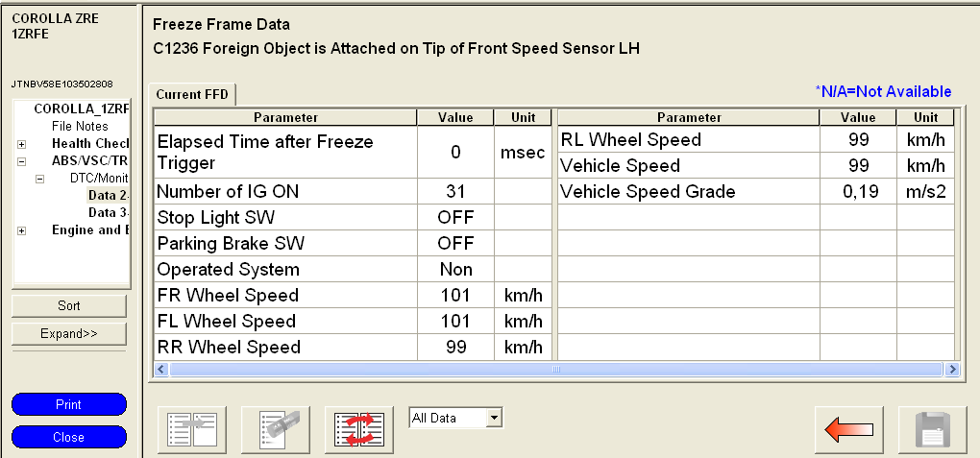Select File Notes in the tree
Image resolution: width=980 pixels, height=458 pixels.
[x=80, y=127]
